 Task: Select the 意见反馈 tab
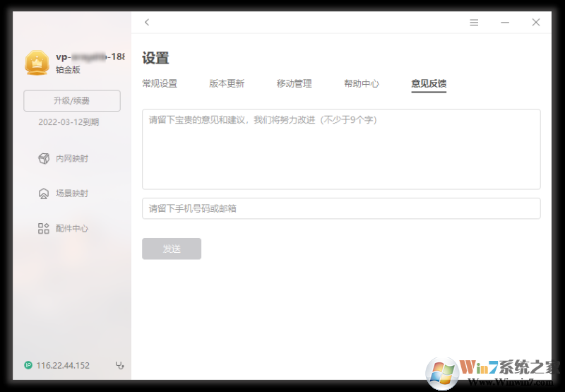pos(429,83)
